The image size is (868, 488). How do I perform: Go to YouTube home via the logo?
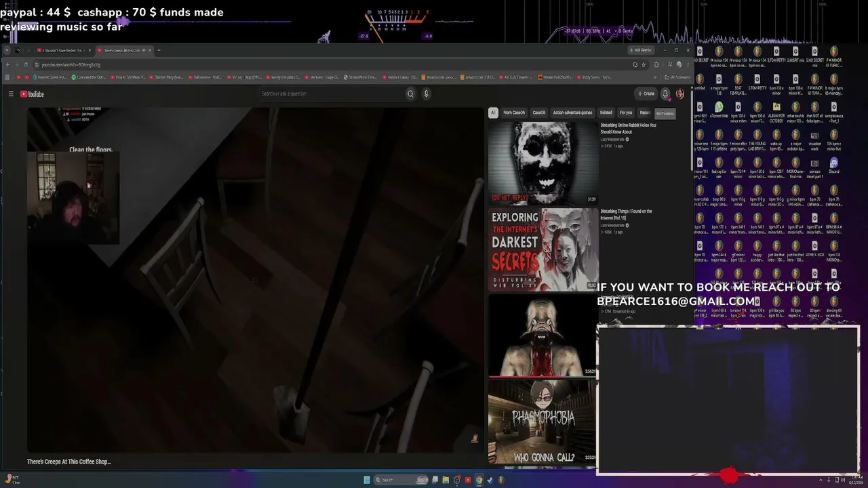pos(32,94)
